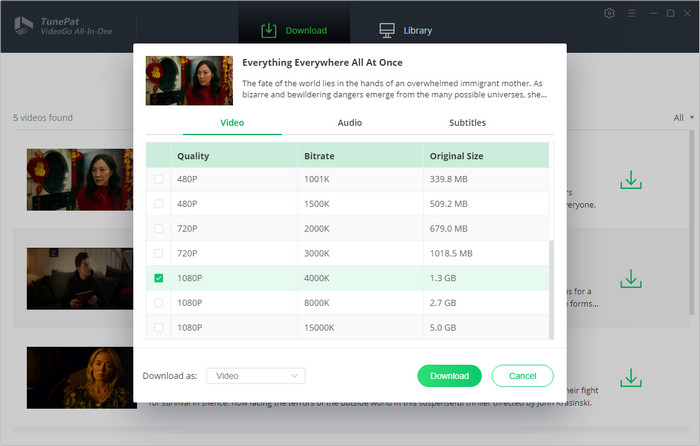Uncheck the 1080P 4000K quality checkbox
Screen dimensions: 700x446
(x=159, y=278)
